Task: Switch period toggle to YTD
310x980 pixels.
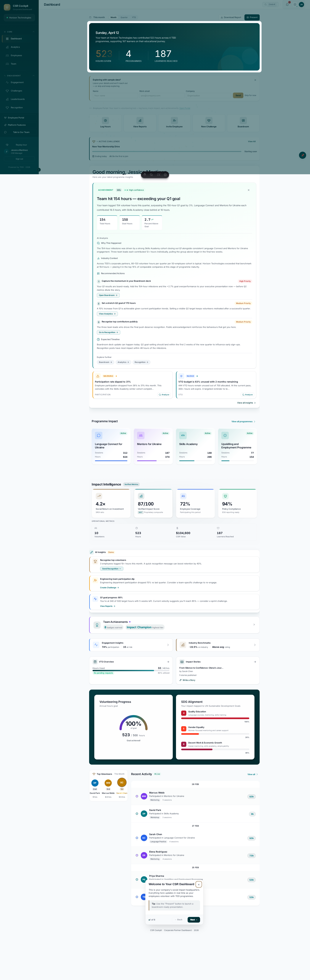Action: click(134, 17)
